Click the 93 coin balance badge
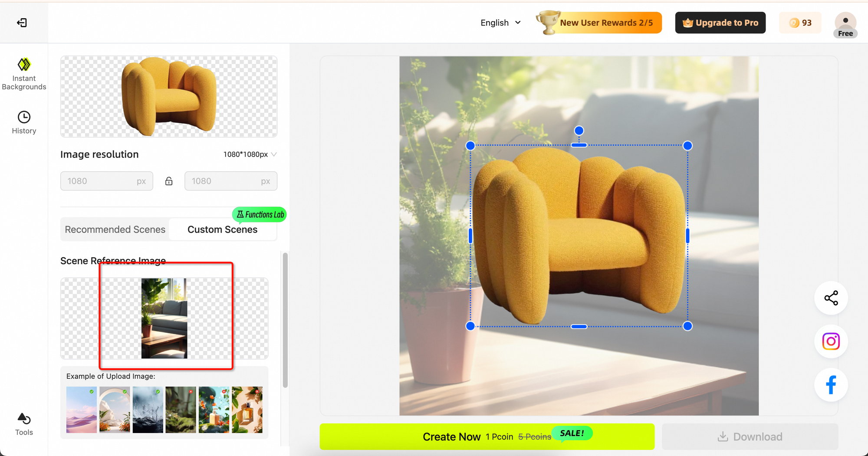 [800, 23]
